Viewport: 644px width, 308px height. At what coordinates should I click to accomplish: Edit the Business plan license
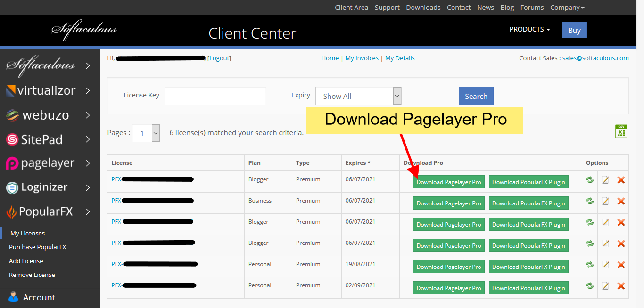[605, 201]
